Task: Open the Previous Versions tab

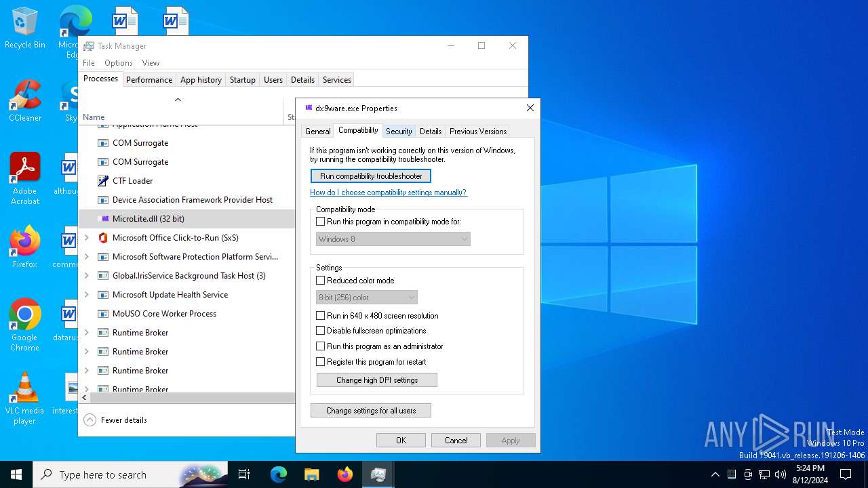Action: tap(478, 131)
